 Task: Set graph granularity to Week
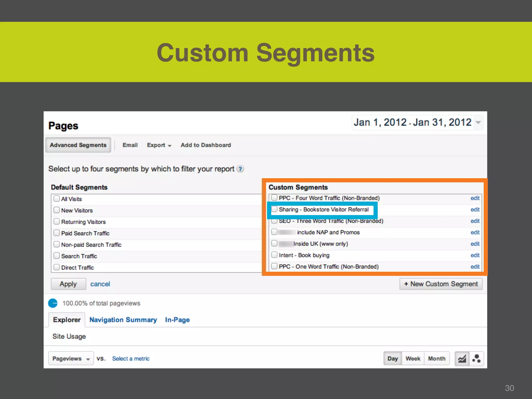(x=413, y=359)
